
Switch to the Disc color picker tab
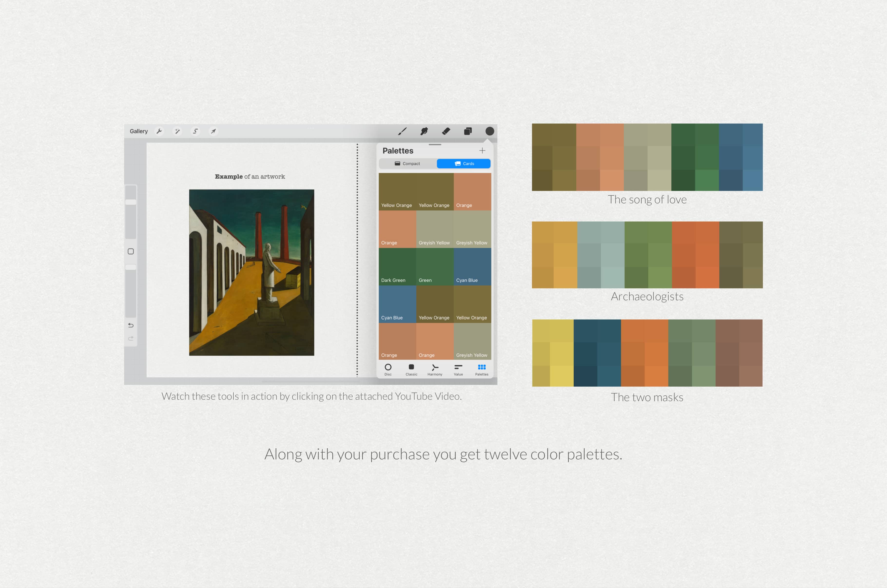click(x=388, y=370)
